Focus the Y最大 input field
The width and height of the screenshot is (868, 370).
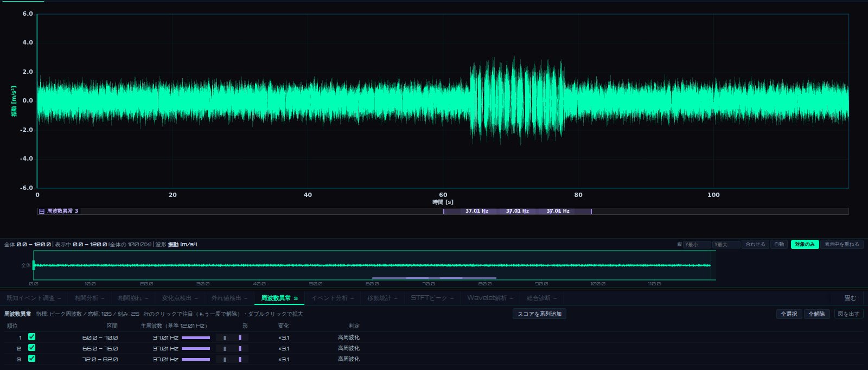[726, 245]
